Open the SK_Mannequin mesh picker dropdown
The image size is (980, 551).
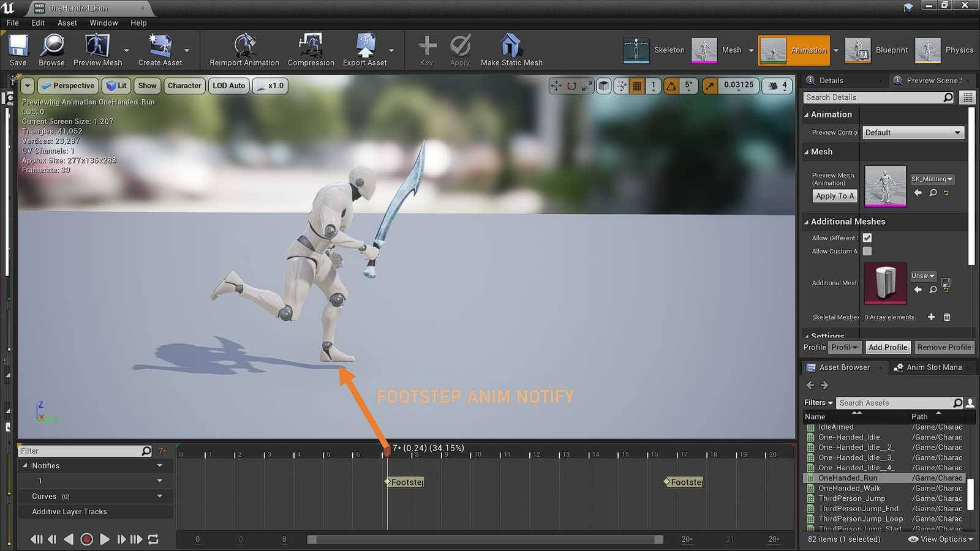tap(932, 179)
